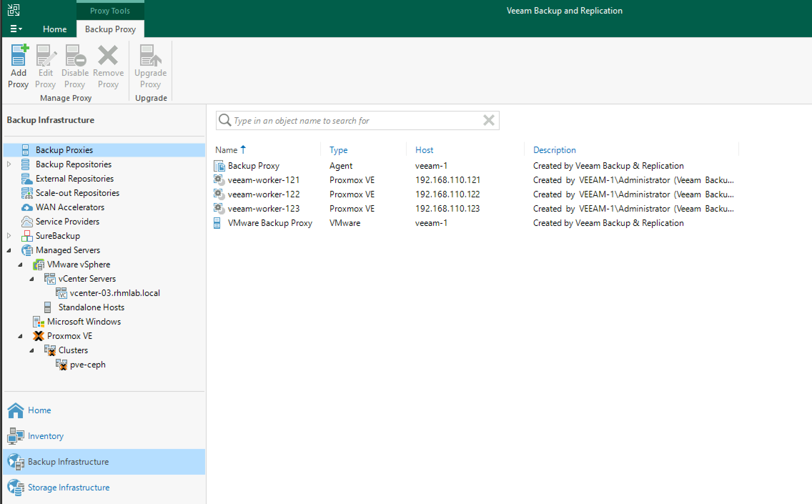Image resolution: width=812 pixels, height=504 pixels.
Task: Click host cell 192.168.110.121
Action: [x=447, y=180]
